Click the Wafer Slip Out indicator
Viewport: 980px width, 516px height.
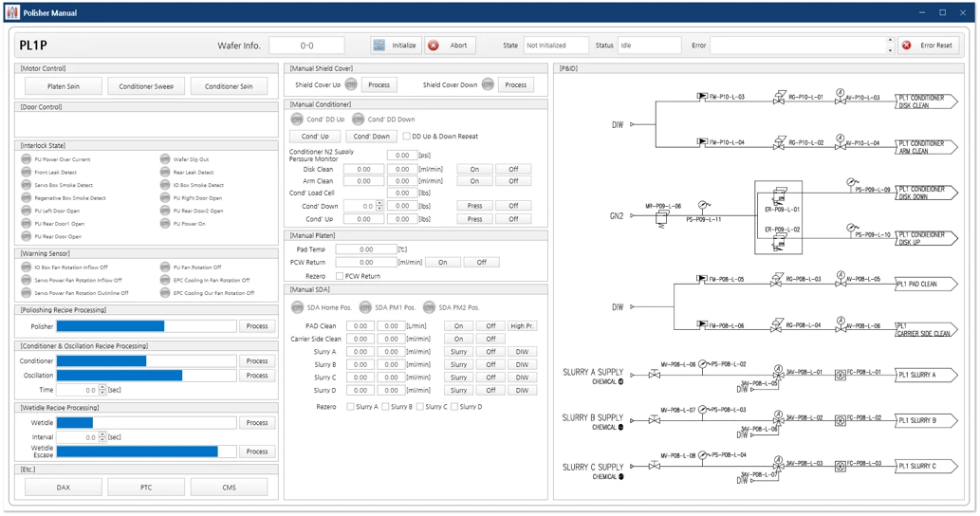tap(165, 159)
